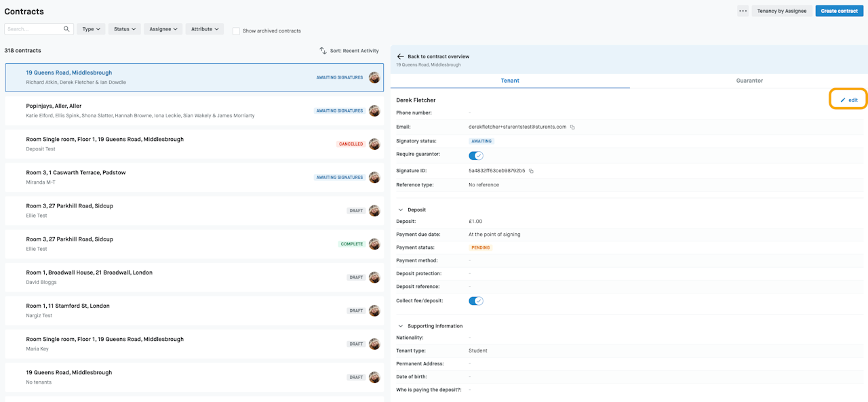Screen dimensions: 868x402
Task: Collapse the Deposit section
Action: tap(400, 210)
